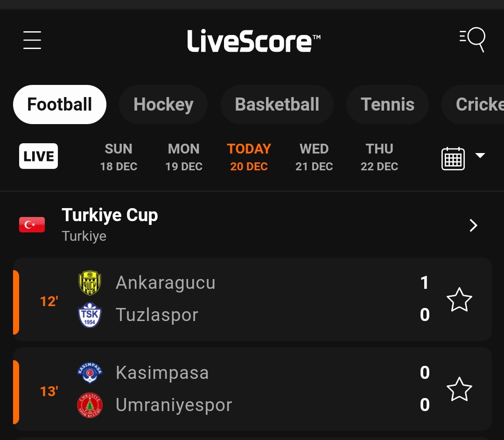
Task: Open the Kasimpasa vs Umraniyespor match card
Action: (x=280, y=389)
